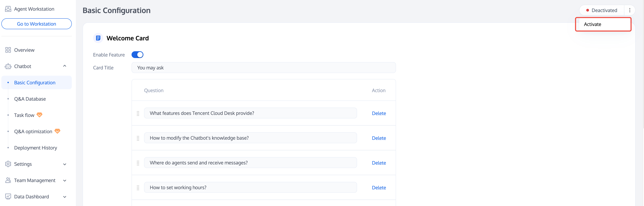Click the Overview grid icon
Screen dimensions: 644x206
click(8, 50)
